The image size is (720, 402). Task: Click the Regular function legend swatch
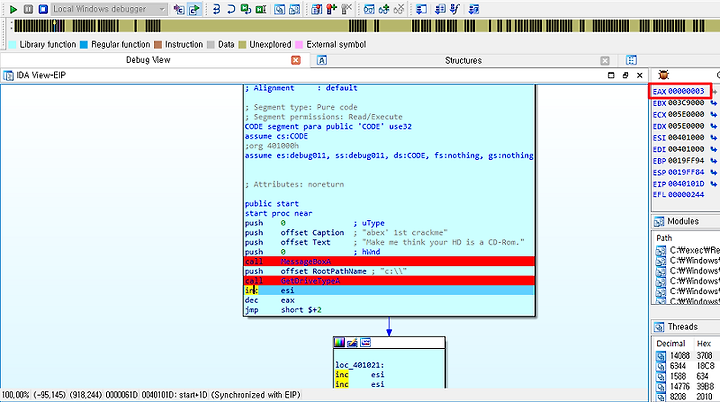point(84,45)
